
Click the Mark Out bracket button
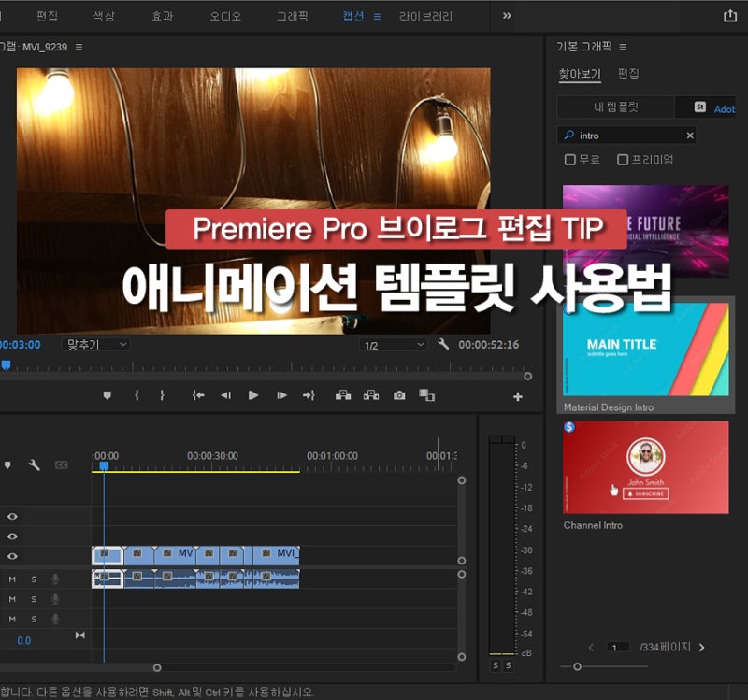pyautogui.click(x=162, y=395)
